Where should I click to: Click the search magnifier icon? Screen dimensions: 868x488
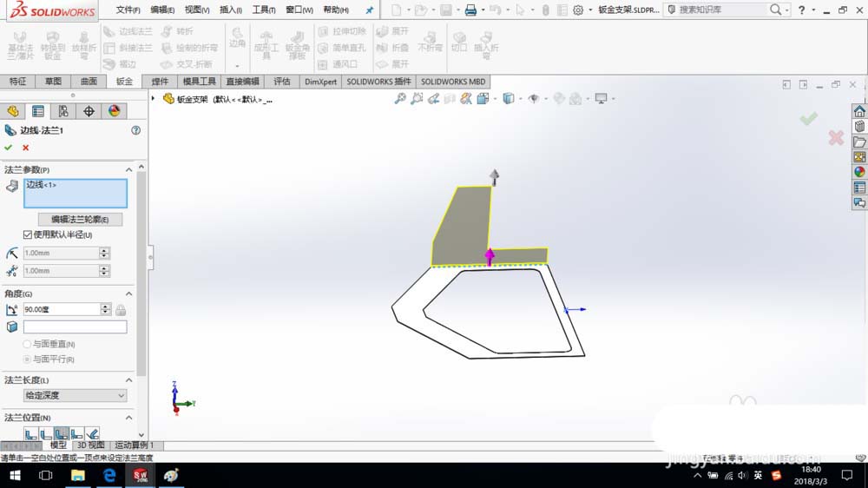tap(775, 10)
